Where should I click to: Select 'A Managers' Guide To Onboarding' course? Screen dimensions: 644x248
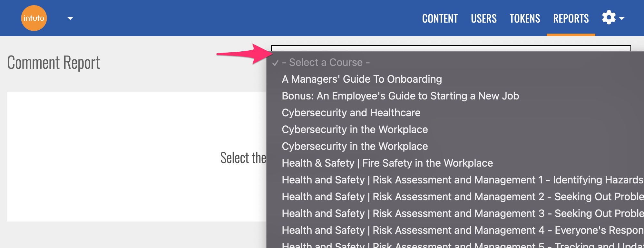pos(362,79)
